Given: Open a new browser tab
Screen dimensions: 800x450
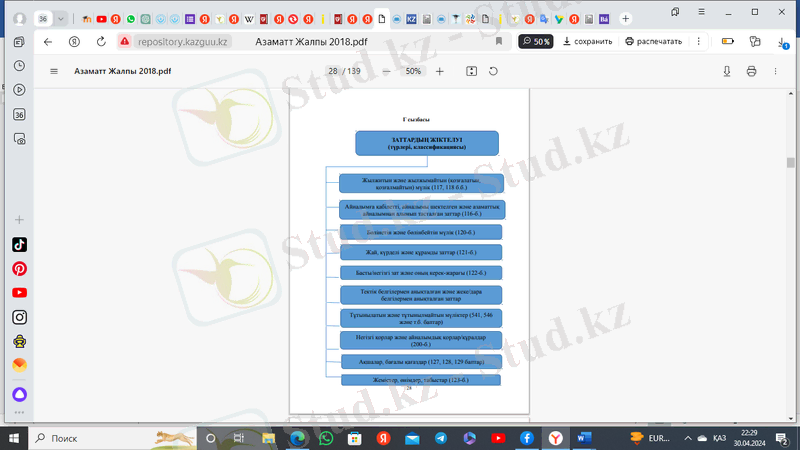Looking at the screenshot, I should 626,19.
